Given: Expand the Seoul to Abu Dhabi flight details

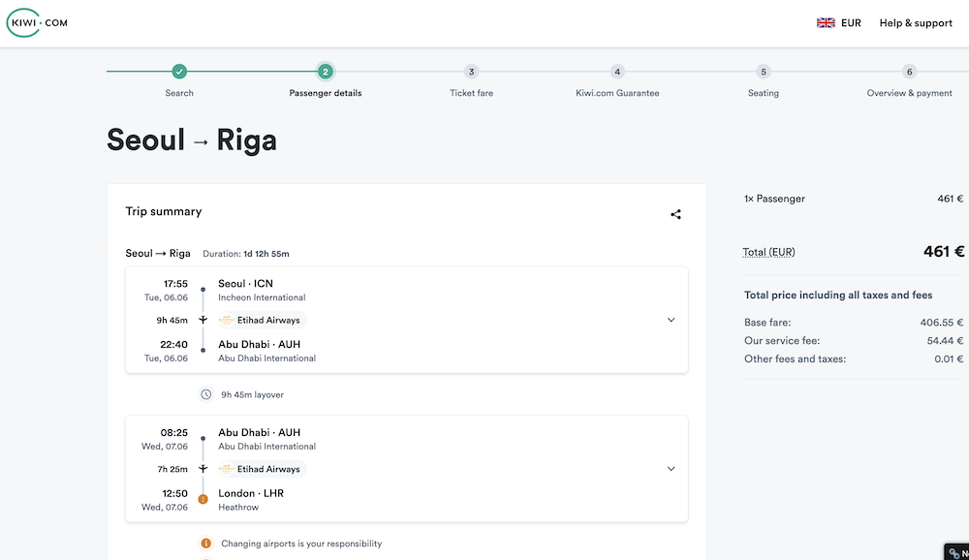Looking at the screenshot, I should [x=671, y=321].
